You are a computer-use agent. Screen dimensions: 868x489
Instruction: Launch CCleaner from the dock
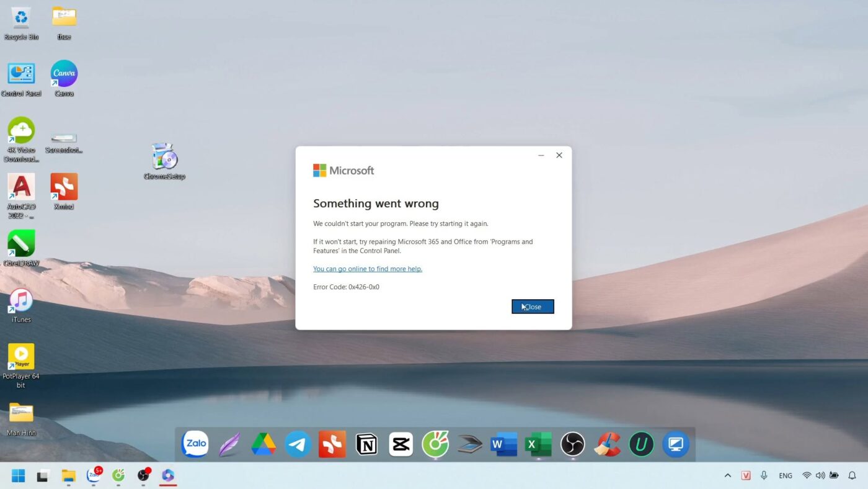(x=608, y=444)
